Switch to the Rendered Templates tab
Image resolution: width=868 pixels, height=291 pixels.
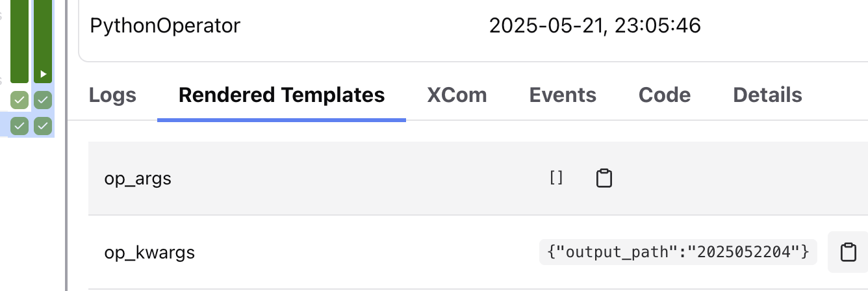coord(281,95)
